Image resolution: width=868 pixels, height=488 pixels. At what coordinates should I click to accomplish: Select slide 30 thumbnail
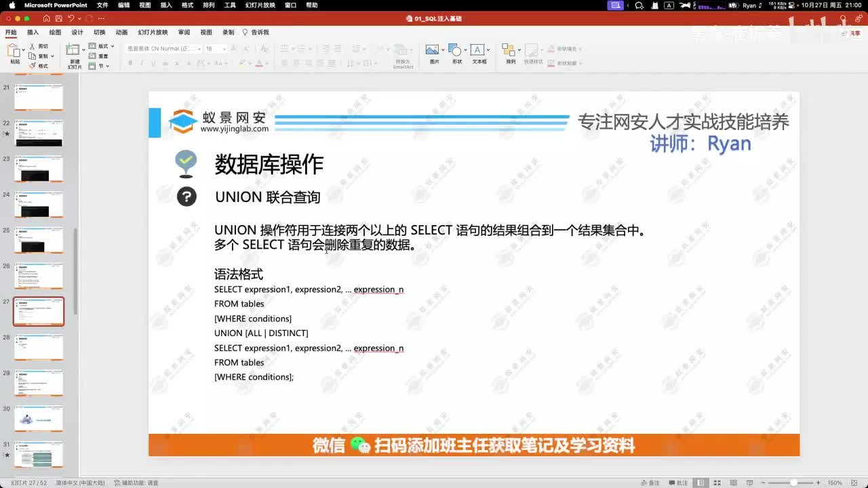point(39,418)
